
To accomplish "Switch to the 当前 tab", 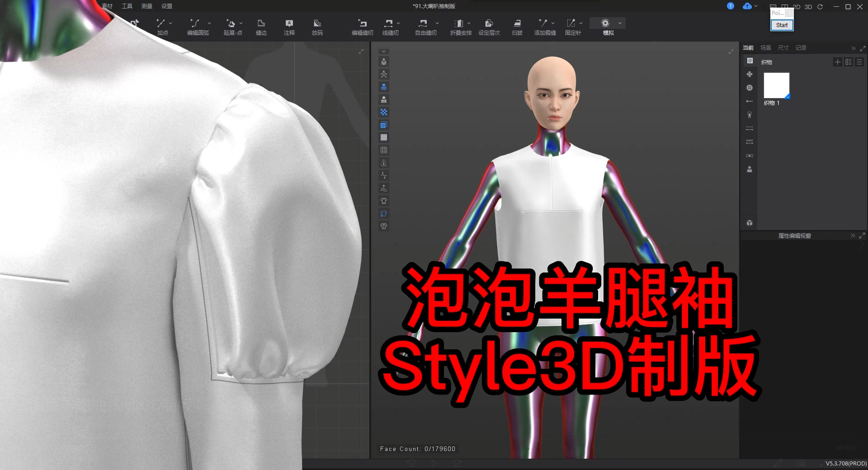I will point(748,48).
